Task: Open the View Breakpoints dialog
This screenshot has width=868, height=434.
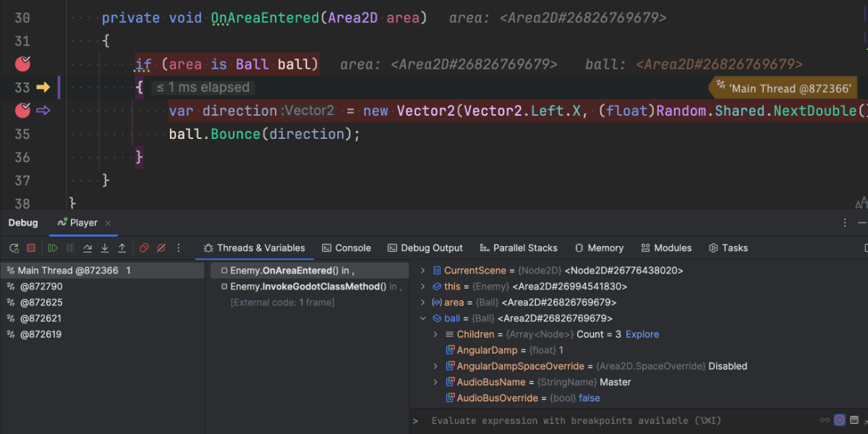Action: (x=144, y=248)
